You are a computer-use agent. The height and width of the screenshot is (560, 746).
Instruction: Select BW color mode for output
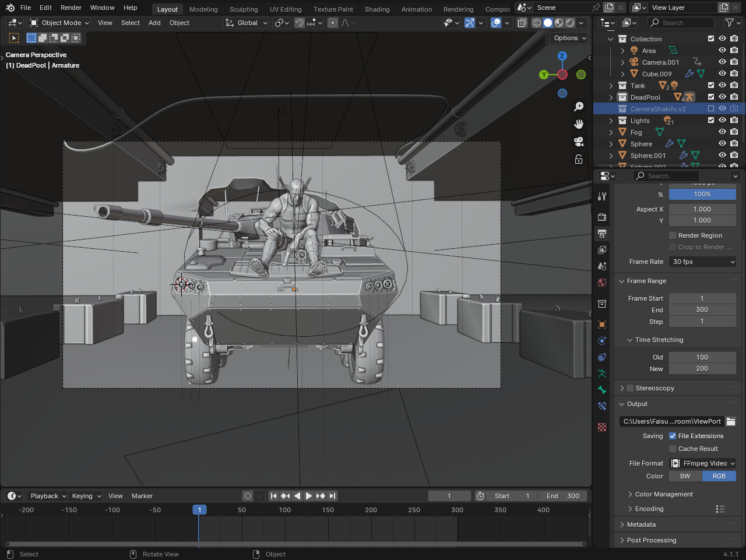[x=685, y=476]
